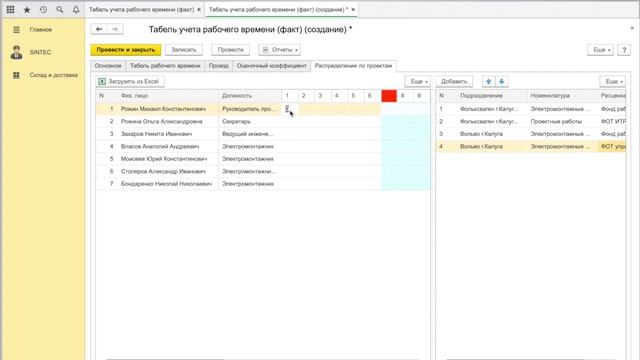This screenshot has width=640, height=360.
Task: Open Еще dropdown above employee table
Action: [x=418, y=82]
